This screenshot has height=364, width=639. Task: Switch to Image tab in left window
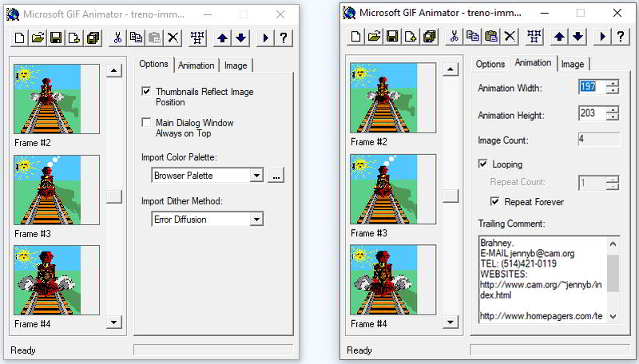tap(236, 65)
